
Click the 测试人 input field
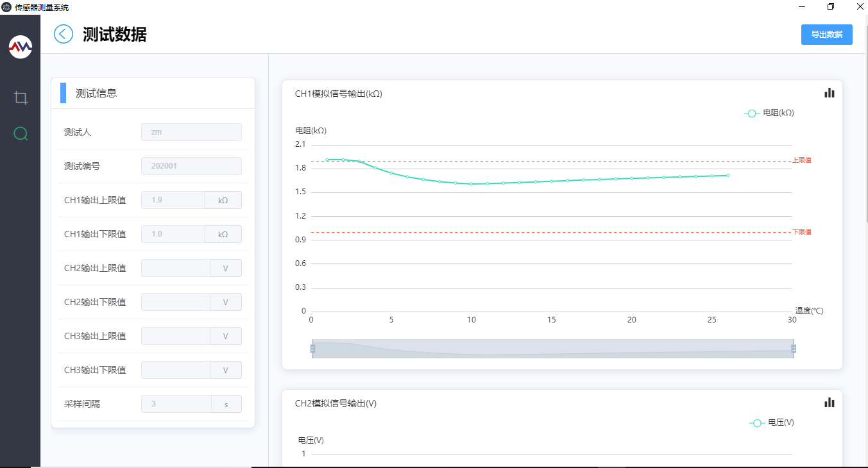(x=191, y=132)
